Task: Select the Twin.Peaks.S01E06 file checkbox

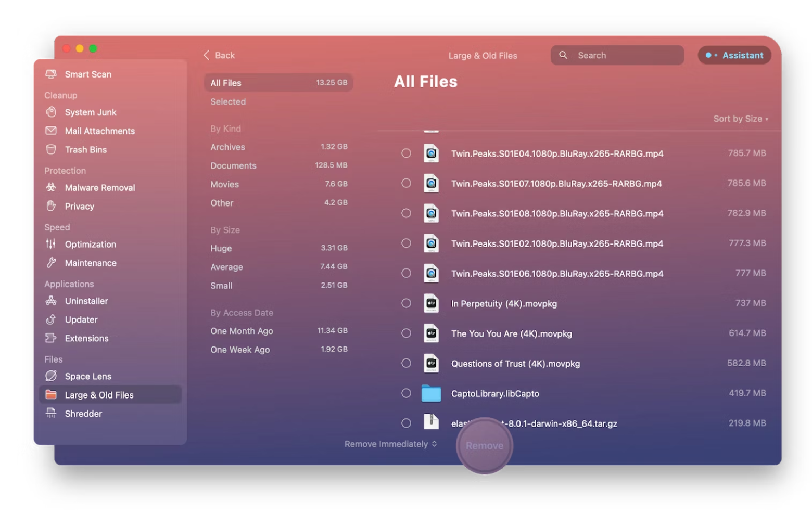Action: tap(406, 273)
